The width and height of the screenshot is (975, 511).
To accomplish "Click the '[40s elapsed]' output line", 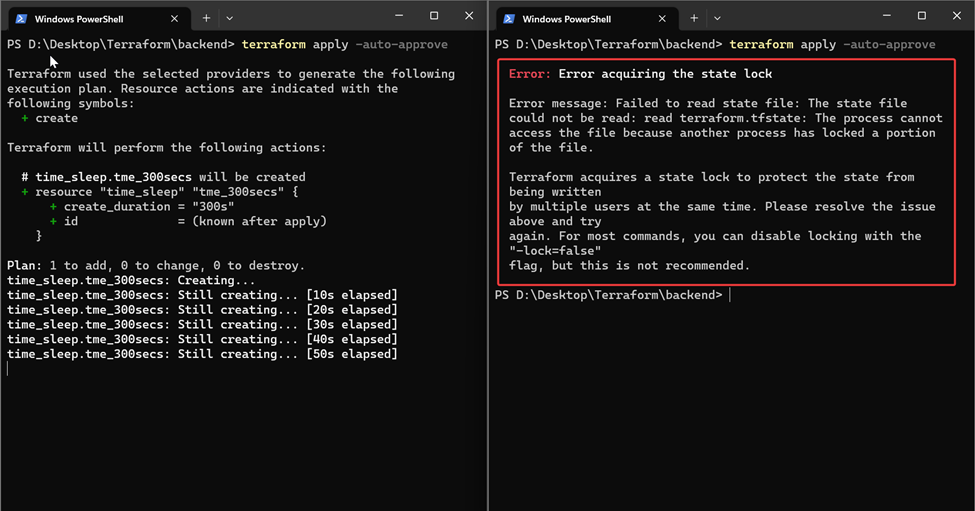I will click(202, 339).
